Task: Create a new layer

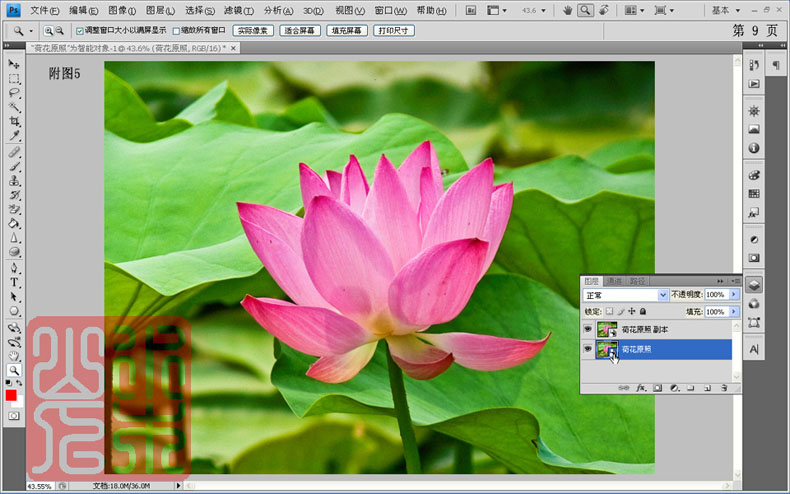Action: [707, 388]
